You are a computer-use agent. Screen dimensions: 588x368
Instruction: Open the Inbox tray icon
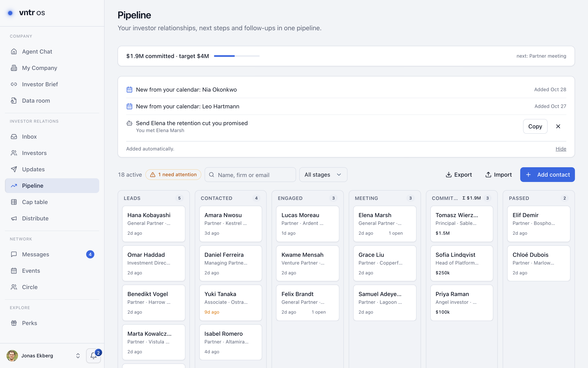click(x=14, y=137)
